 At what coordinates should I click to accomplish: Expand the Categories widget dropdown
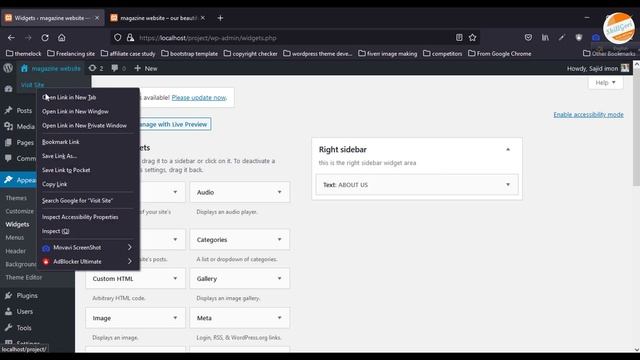[x=280, y=240]
